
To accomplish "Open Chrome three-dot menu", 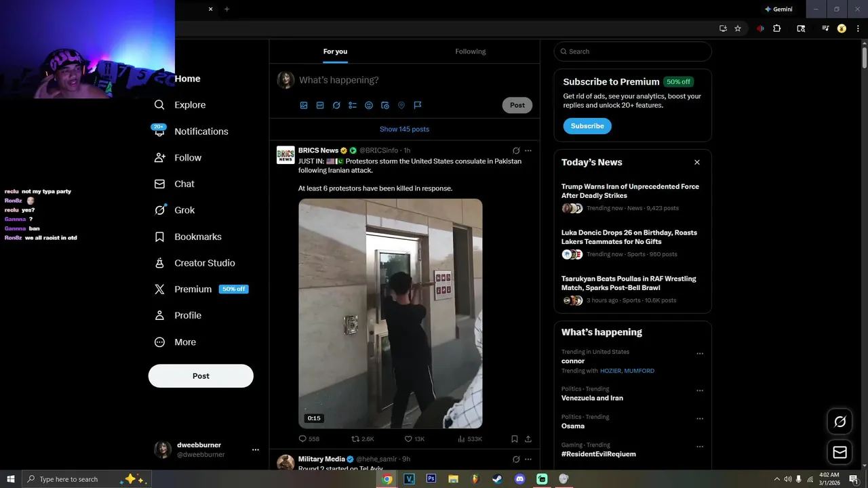I will pos(856,28).
